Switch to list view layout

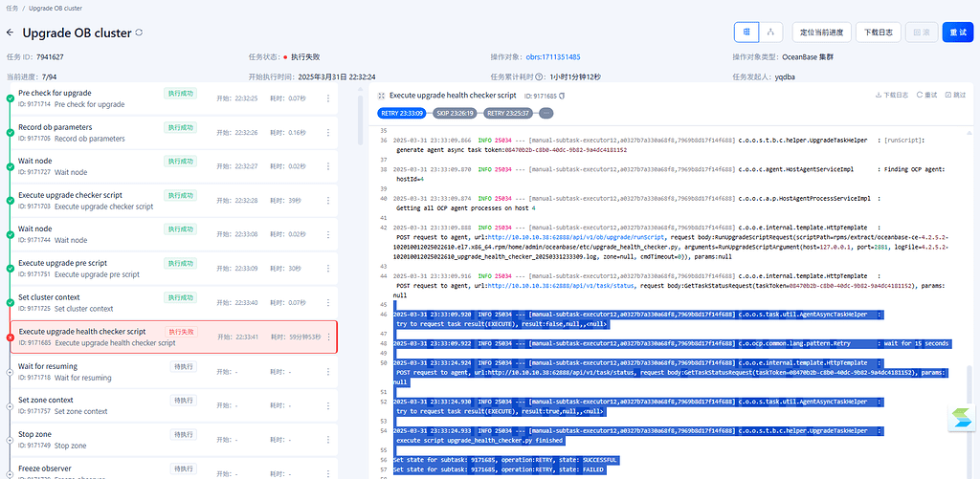[747, 32]
